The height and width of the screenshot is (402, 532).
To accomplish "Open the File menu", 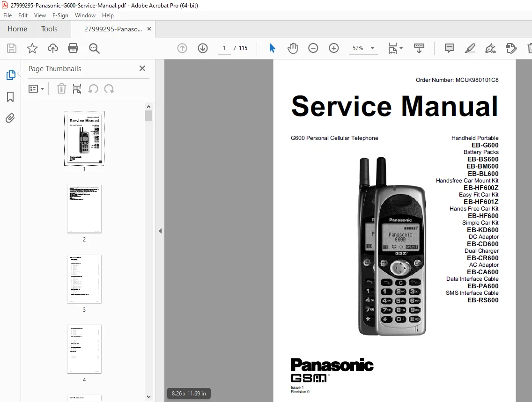I will coord(7,15).
